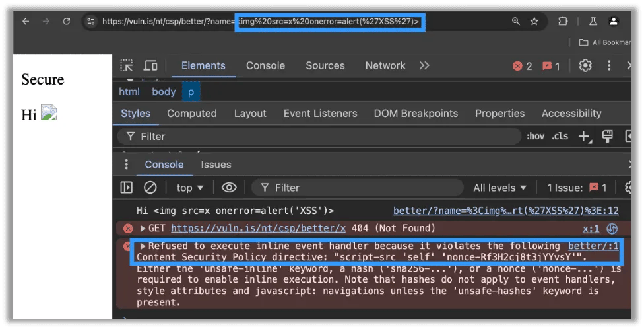The image size is (644, 329).
Task: Switch to the Elements panel tab
Action: 203,66
